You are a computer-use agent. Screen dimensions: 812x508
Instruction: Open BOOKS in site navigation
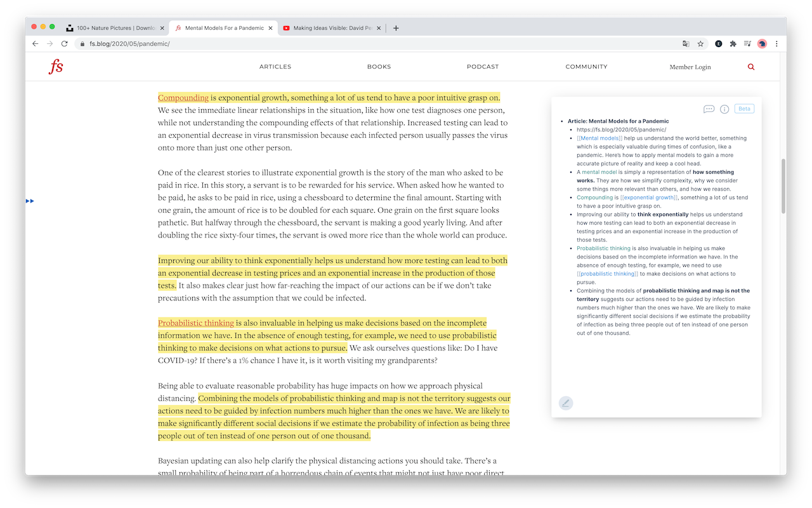click(x=379, y=67)
